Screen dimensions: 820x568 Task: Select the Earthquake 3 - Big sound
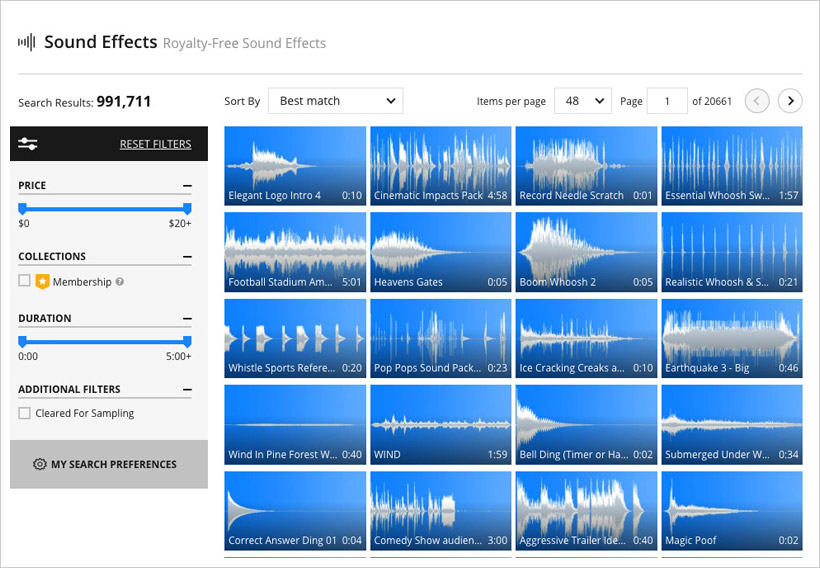732,338
